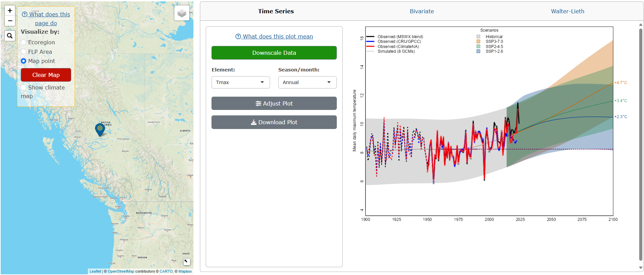644x275 pixels.
Task: Open the 'What does this page do' help link
Action: pyautogui.click(x=46, y=19)
